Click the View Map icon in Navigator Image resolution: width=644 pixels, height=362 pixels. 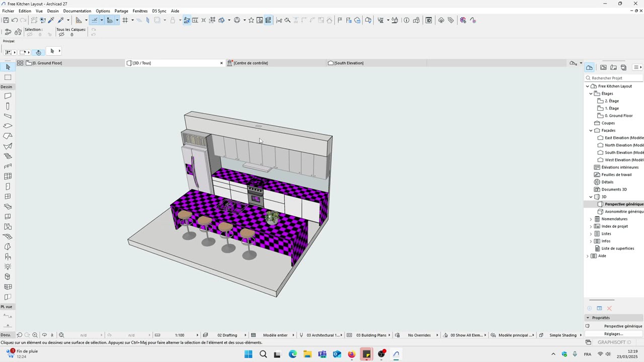(603, 67)
